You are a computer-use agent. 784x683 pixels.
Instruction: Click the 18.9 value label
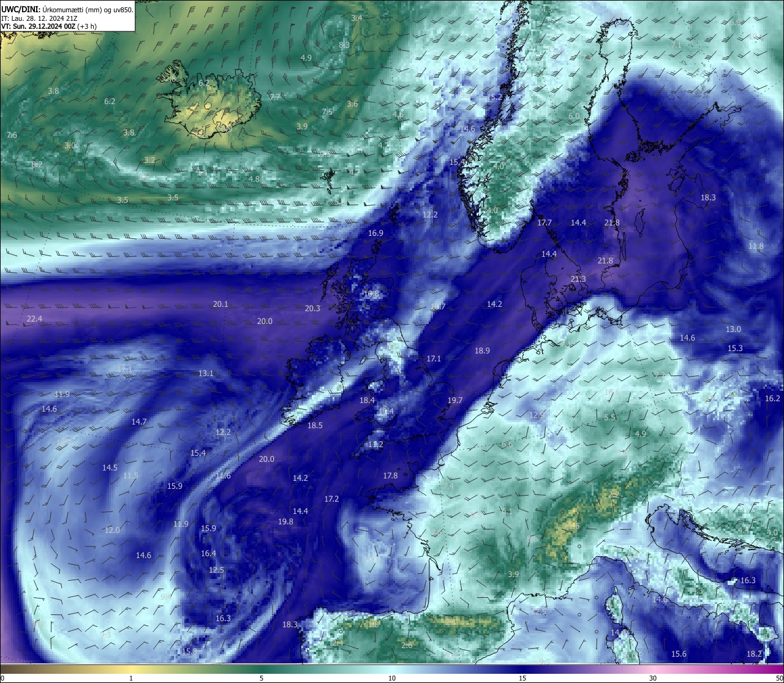click(x=482, y=350)
